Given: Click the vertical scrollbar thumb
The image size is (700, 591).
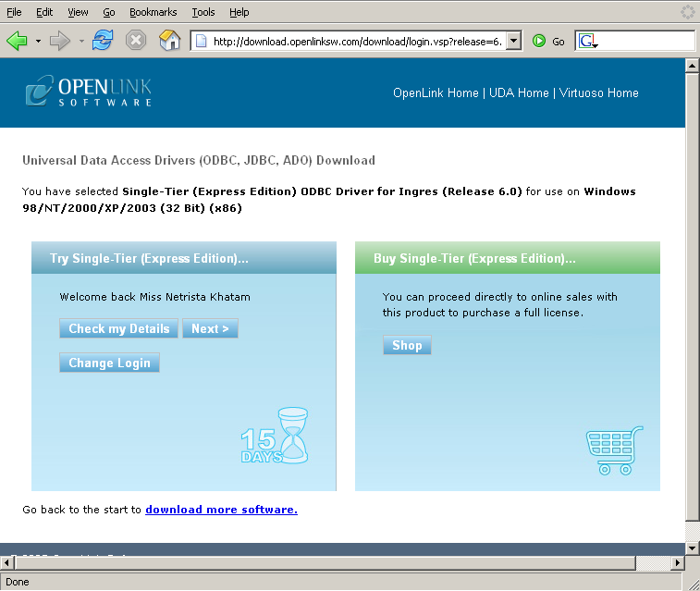Looking at the screenshot, I should click(x=692, y=297).
